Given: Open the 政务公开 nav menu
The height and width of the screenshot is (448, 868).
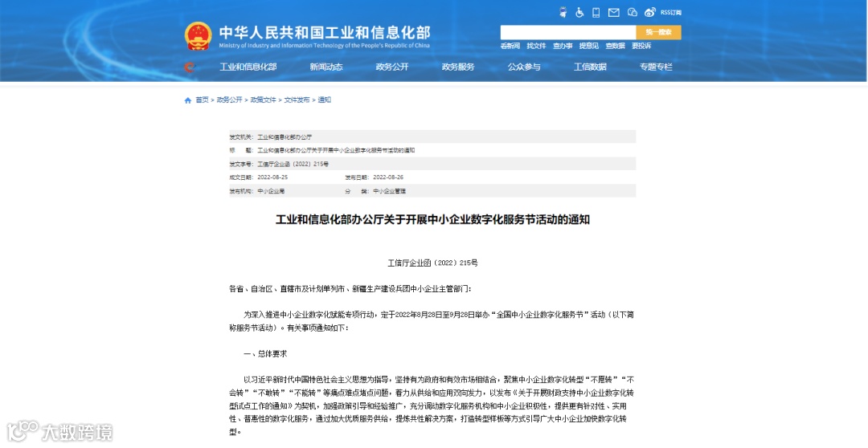Looking at the screenshot, I should [392, 67].
